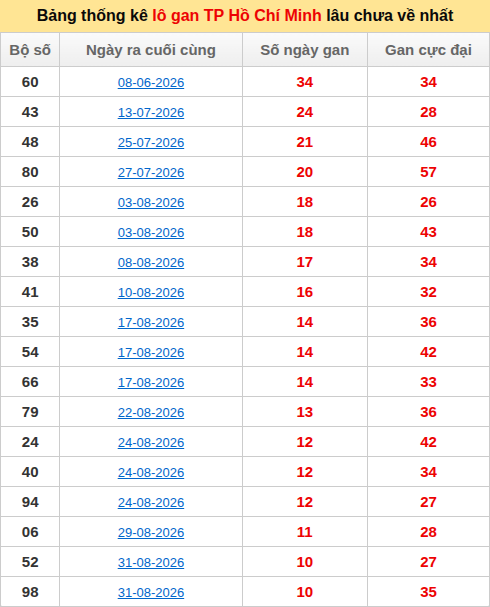Image resolution: width=490 pixels, height=607 pixels.
Task: Select number 80 in Bộ số column
Action: pos(30,172)
